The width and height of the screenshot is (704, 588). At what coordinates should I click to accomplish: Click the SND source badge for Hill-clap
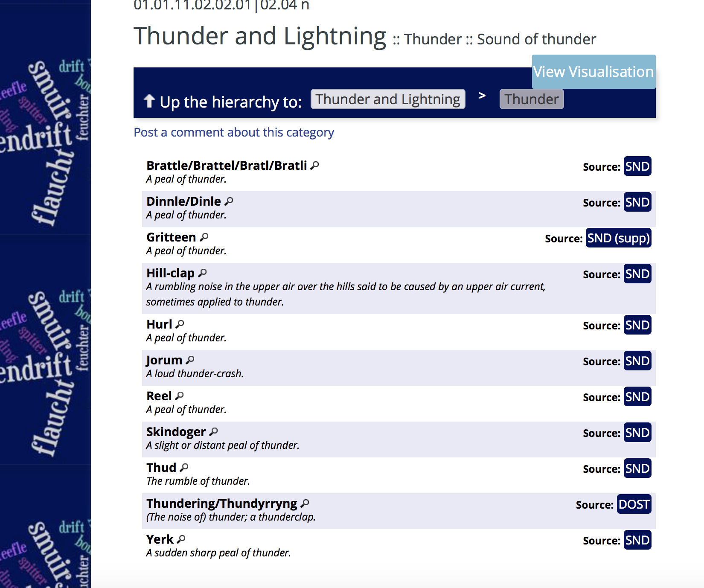click(x=637, y=274)
